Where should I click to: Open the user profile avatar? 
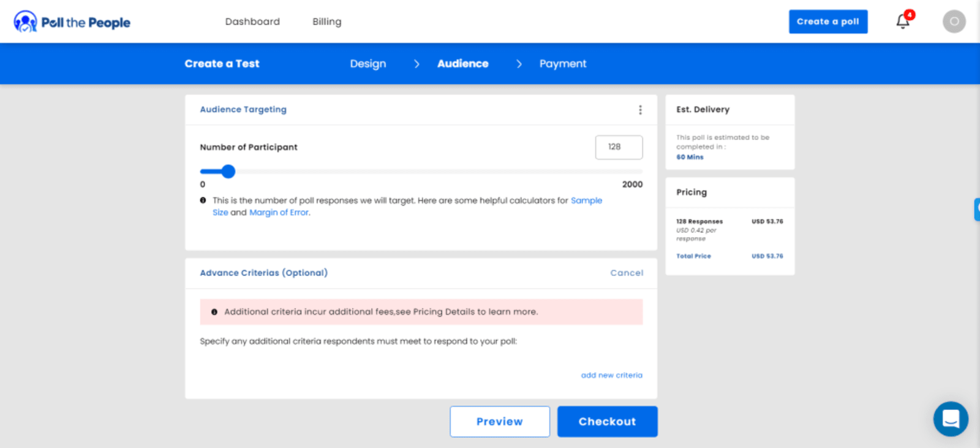(954, 21)
